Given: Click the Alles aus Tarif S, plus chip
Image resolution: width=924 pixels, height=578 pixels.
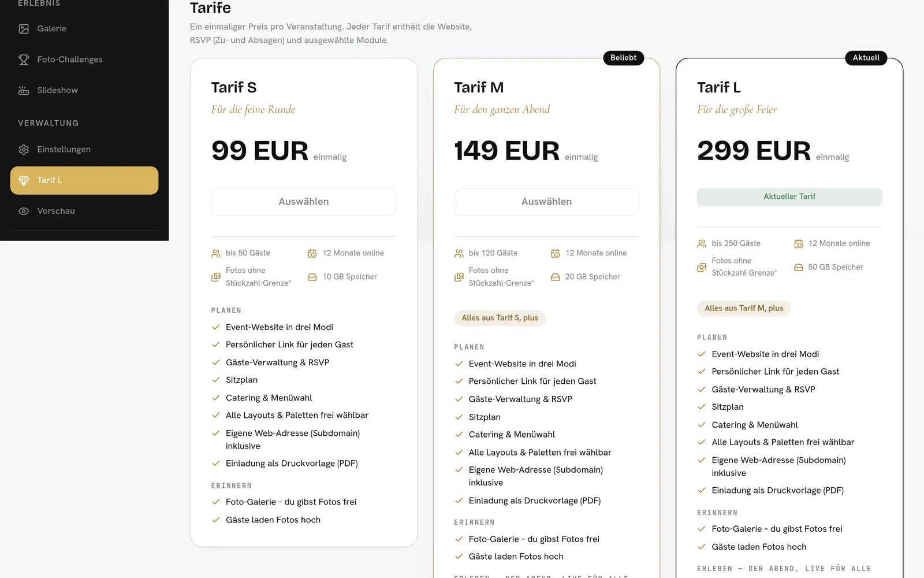Looking at the screenshot, I should (x=500, y=318).
